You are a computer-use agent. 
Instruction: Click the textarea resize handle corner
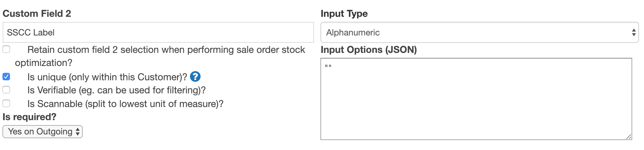click(x=628, y=137)
